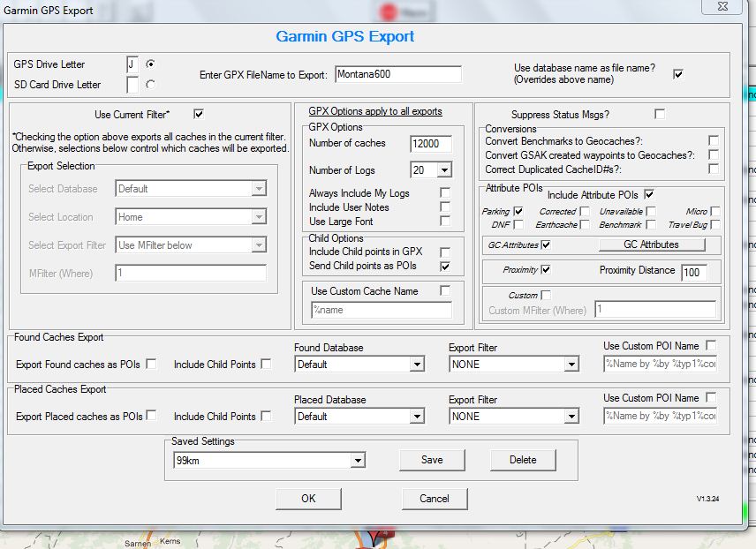Enable Use Custom Cache Name checkbox
The image size is (756, 549).
[445, 290]
